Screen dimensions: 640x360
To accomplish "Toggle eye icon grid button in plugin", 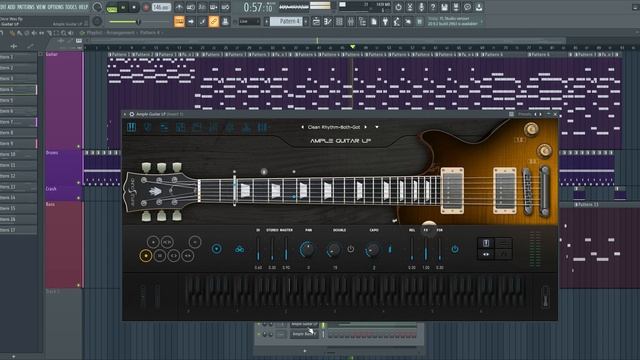I will [486, 254].
